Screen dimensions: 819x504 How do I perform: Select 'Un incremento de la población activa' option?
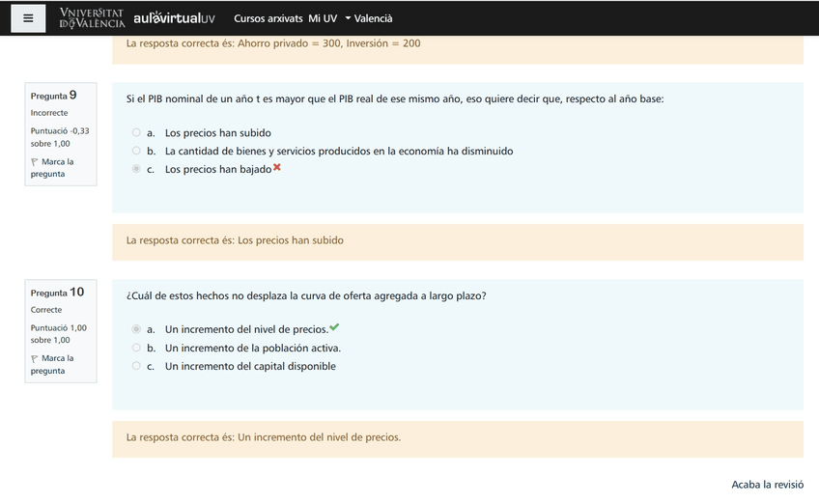pyautogui.click(x=136, y=348)
